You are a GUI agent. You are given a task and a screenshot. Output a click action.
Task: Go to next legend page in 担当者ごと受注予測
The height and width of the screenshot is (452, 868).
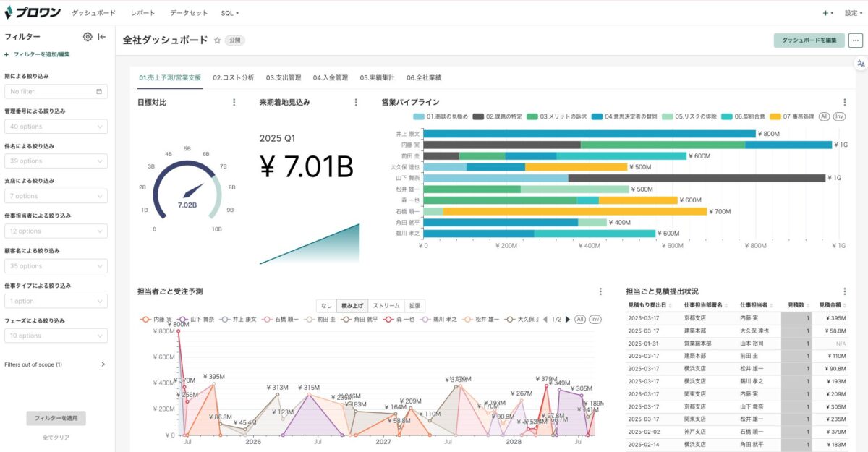coord(568,319)
